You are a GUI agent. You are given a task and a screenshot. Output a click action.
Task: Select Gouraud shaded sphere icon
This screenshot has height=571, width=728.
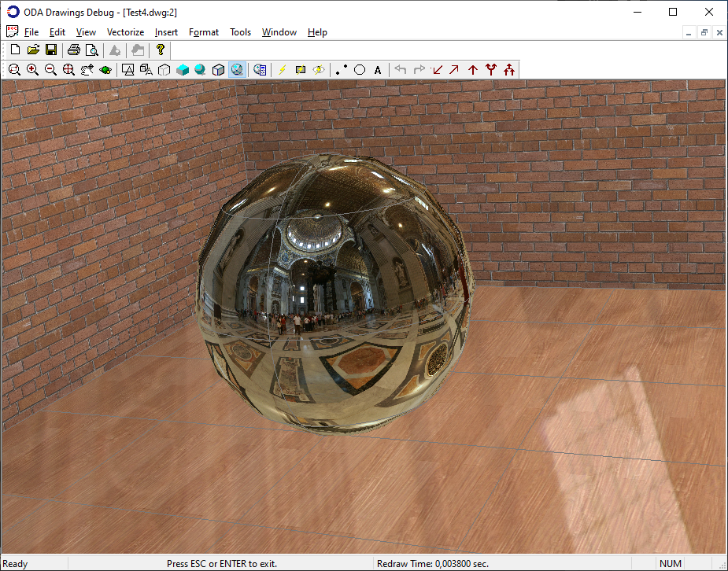pyautogui.click(x=200, y=70)
